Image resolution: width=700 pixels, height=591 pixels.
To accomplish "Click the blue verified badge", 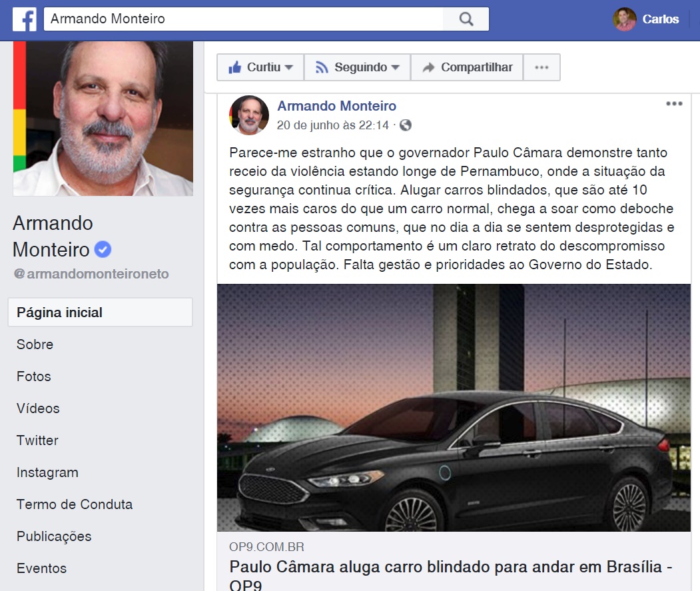I will pyautogui.click(x=103, y=249).
